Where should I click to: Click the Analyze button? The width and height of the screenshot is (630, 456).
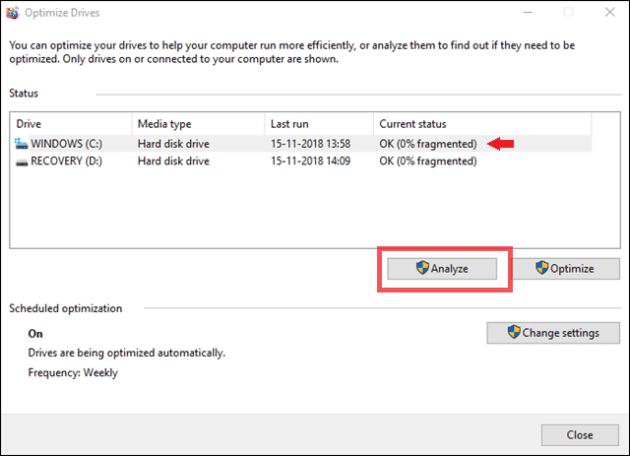click(442, 268)
